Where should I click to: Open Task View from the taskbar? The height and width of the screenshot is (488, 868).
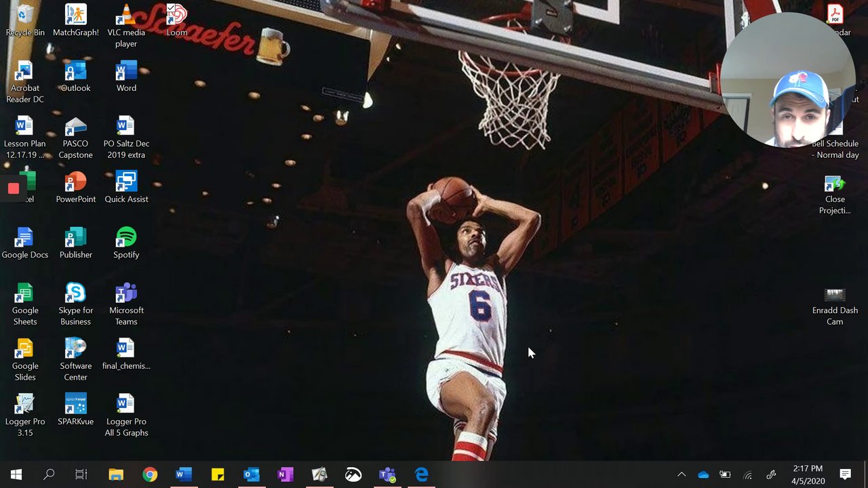click(x=81, y=474)
